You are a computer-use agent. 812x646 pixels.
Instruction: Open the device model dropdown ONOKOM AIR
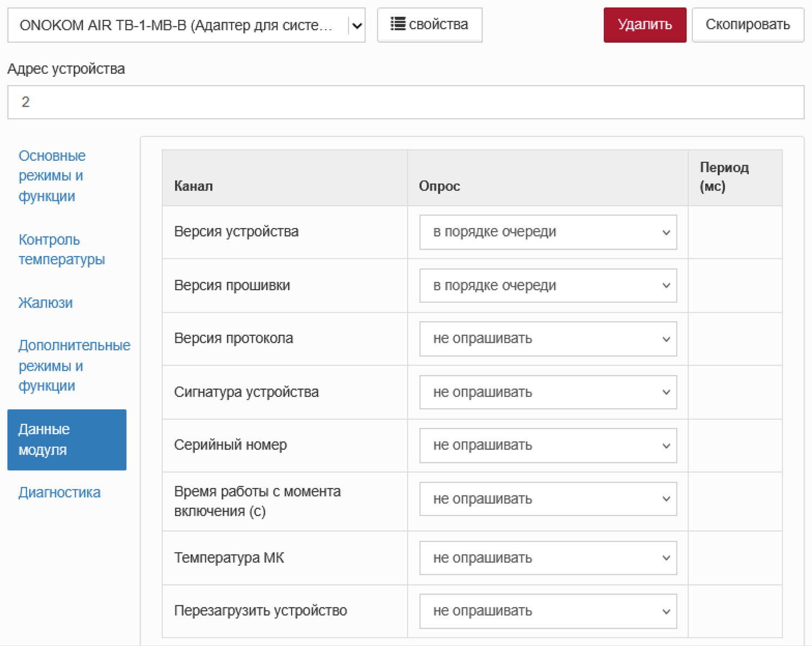(x=186, y=25)
